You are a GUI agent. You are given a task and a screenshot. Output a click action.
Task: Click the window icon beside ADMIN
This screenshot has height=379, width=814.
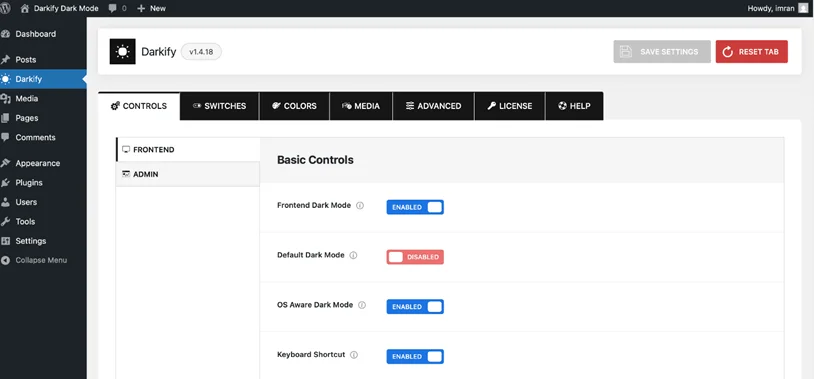[x=126, y=174]
